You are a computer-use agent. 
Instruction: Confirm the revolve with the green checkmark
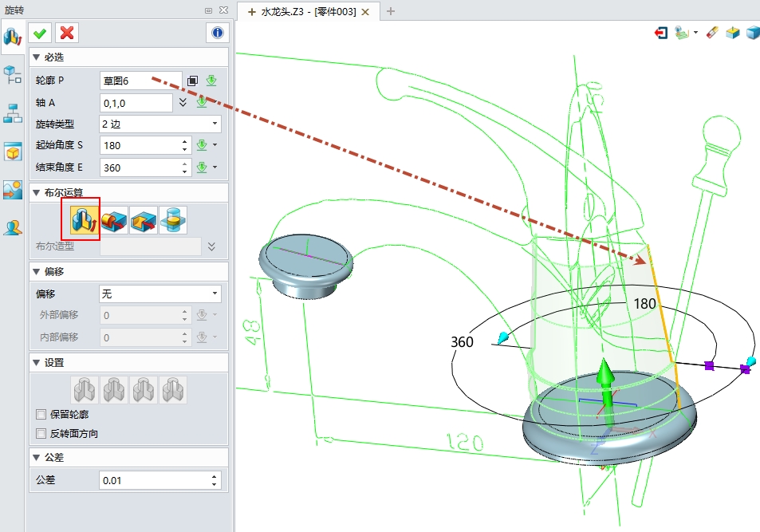tap(40, 33)
